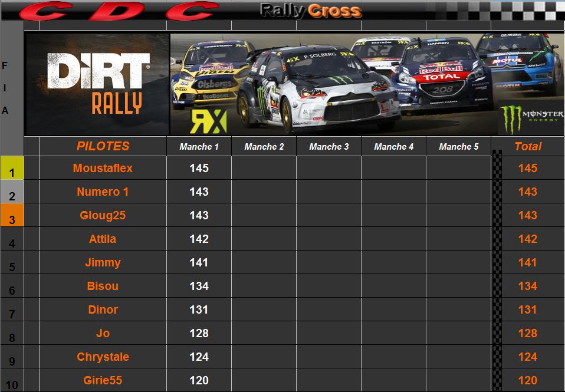The width and height of the screenshot is (565, 392).
Task: Click Girie55's Total value 120
Action: pyautogui.click(x=527, y=380)
